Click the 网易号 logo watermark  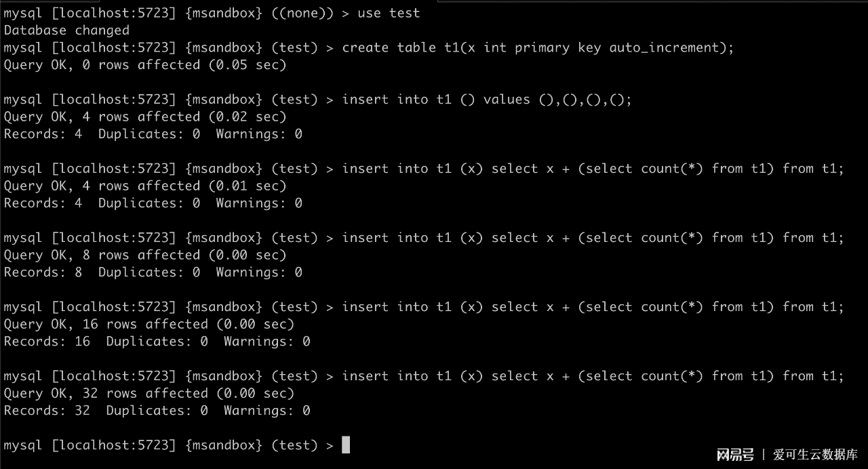coord(735,455)
